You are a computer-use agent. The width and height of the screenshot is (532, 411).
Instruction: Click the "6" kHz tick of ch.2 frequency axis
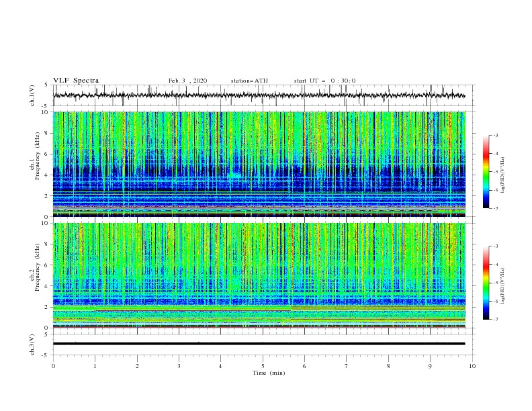pyautogui.click(x=47, y=265)
